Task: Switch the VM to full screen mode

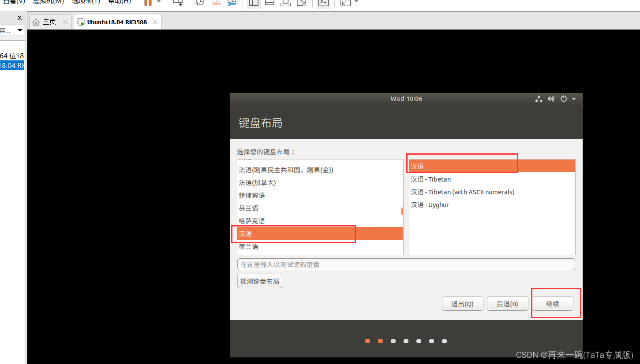Action: pos(285,3)
